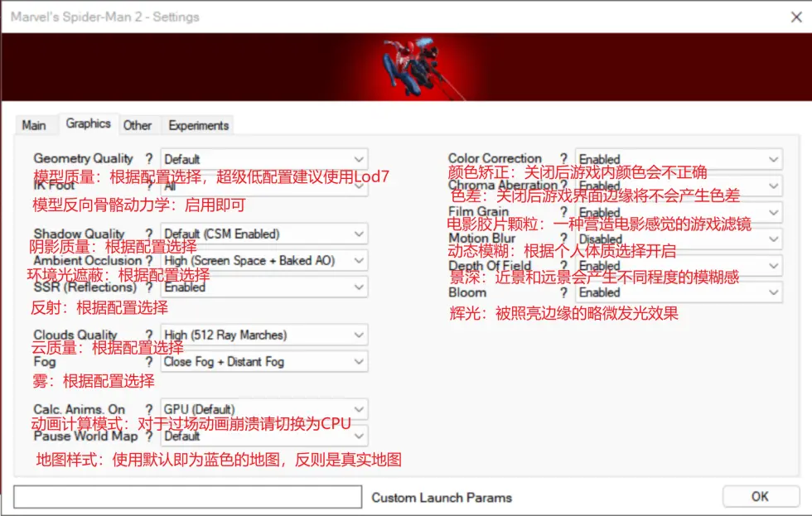Switch to the Main tab
The height and width of the screenshot is (516, 812).
pos(34,125)
